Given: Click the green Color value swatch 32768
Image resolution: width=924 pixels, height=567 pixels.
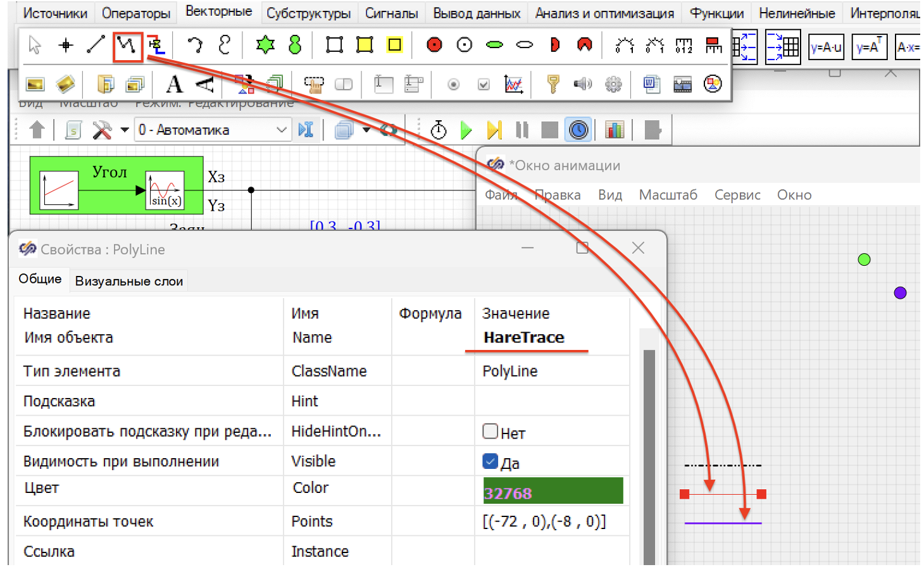Looking at the screenshot, I should pyautogui.click(x=553, y=491).
